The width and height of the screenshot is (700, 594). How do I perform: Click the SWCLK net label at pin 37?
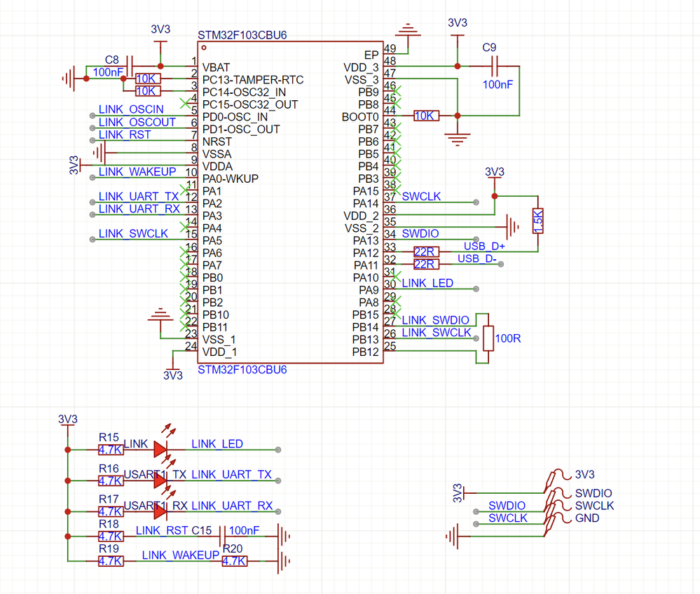click(x=421, y=196)
